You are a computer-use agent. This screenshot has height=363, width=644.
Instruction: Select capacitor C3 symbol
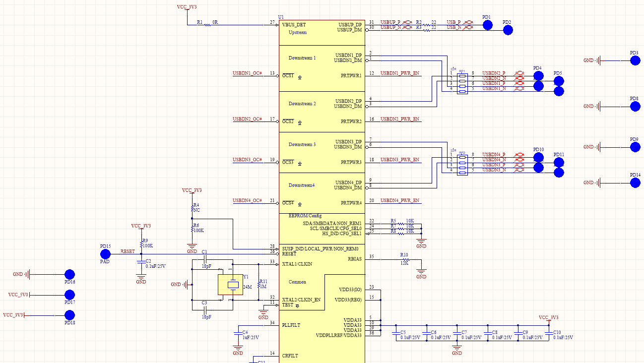coord(205,310)
